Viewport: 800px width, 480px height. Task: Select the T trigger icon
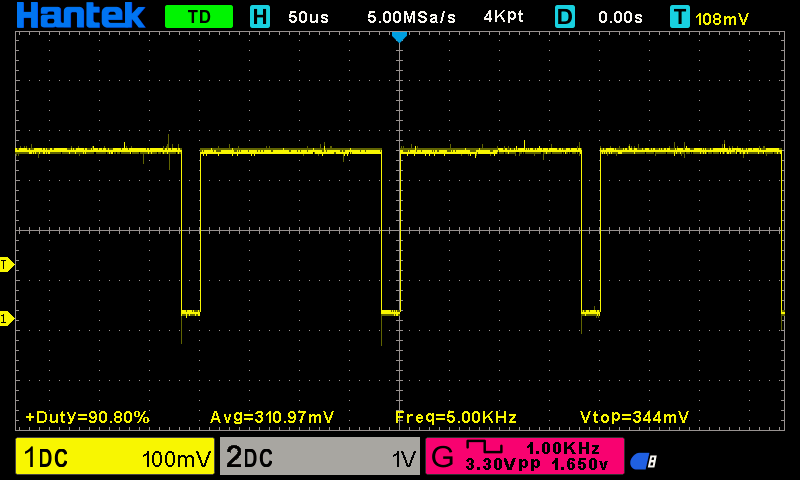pyautogui.click(x=680, y=17)
